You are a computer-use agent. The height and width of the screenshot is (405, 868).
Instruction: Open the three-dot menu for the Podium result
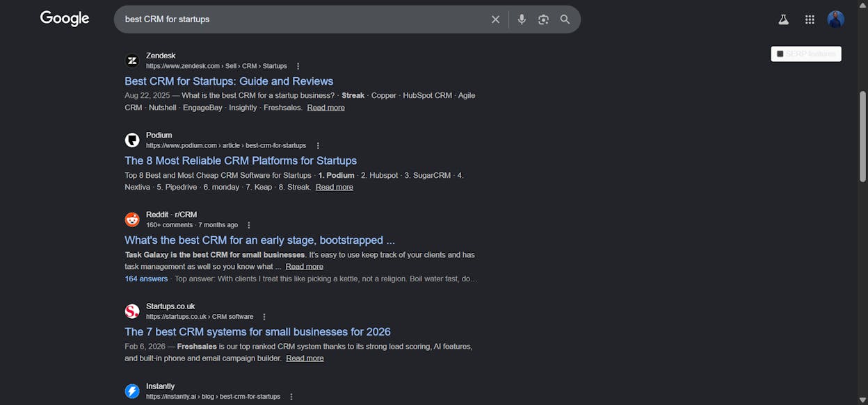tap(318, 146)
